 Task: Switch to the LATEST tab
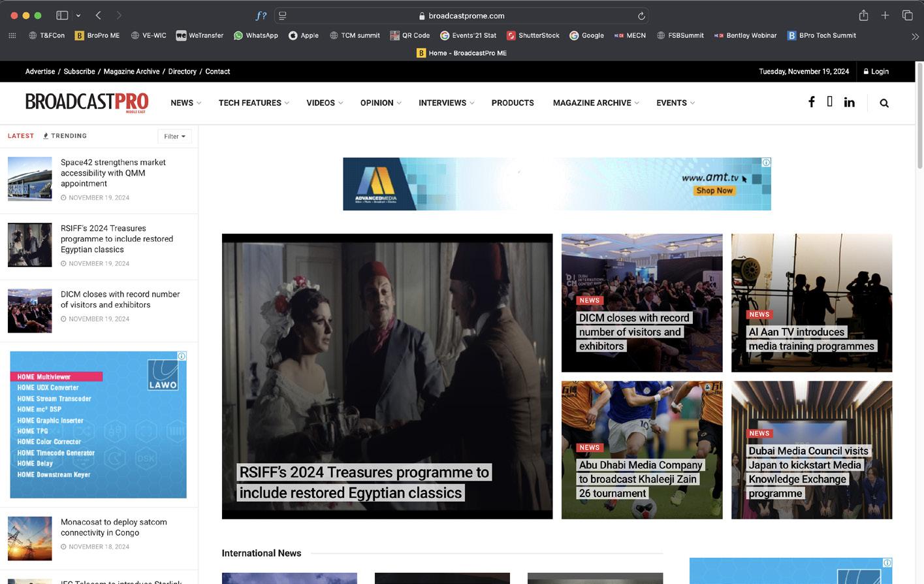21,136
